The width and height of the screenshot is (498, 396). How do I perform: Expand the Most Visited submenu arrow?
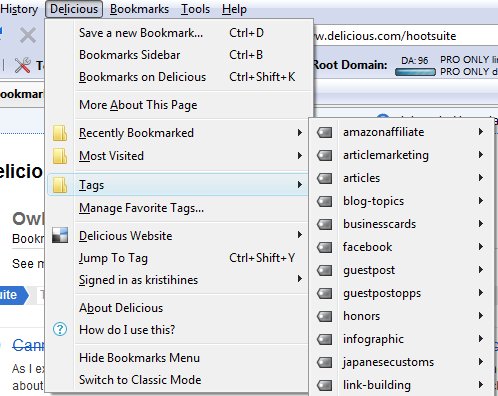[300, 156]
